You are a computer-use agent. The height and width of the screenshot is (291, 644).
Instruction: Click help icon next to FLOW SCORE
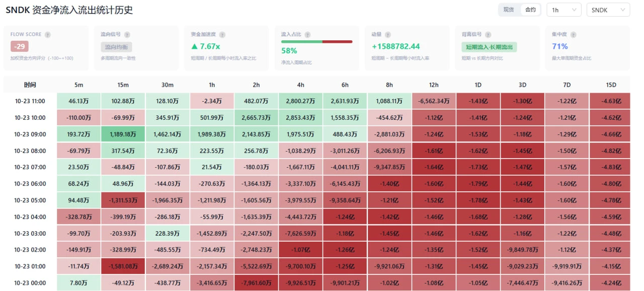(x=48, y=35)
